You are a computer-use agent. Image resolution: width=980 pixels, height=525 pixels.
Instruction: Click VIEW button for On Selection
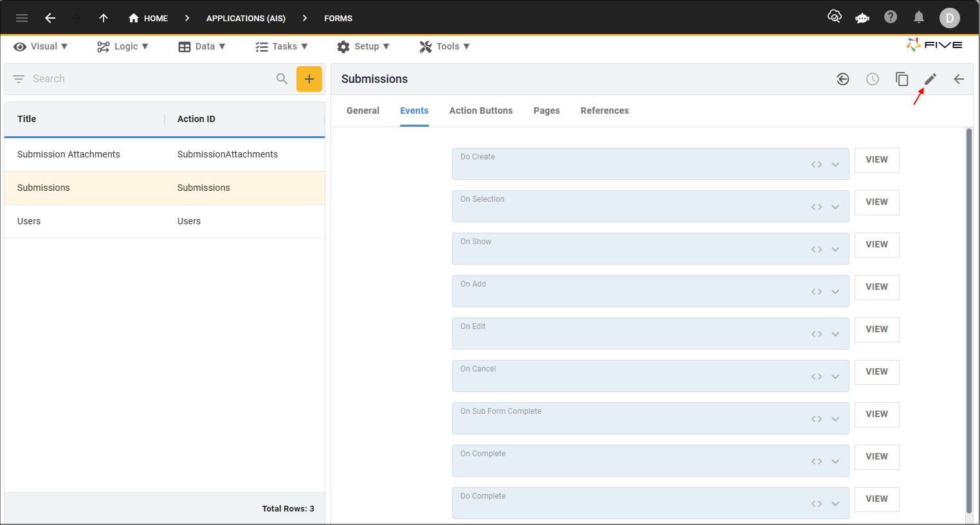point(876,202)
